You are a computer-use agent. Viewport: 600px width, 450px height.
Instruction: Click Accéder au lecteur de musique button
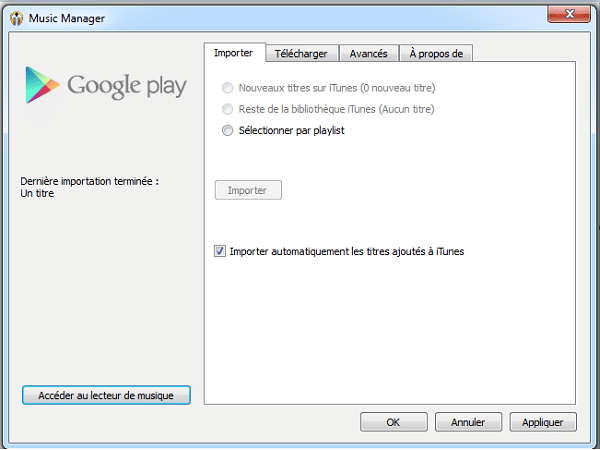[106, 395]
